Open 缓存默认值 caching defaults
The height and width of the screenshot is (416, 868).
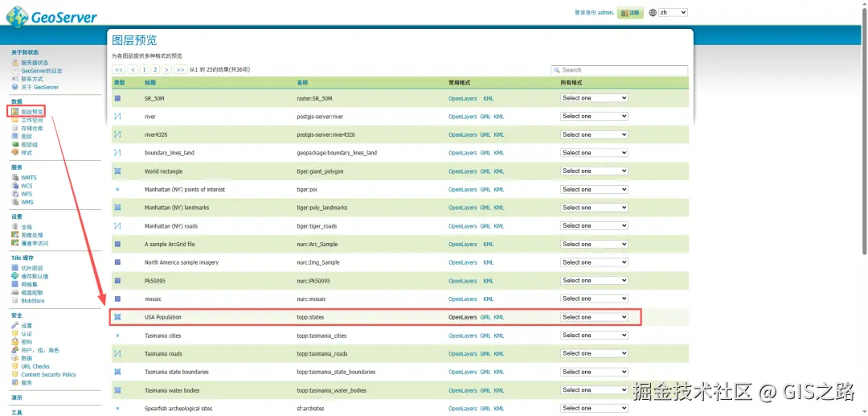tap(35, 276)
